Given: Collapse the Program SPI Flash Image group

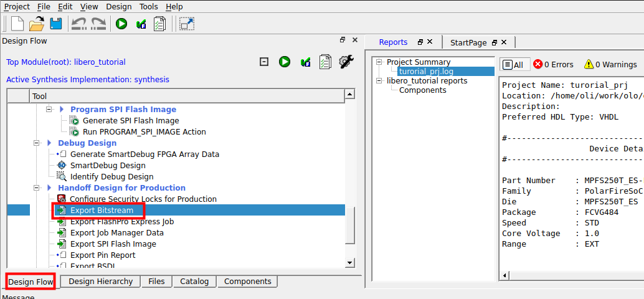Looking at the screenshot, I should tap(49, 110).
